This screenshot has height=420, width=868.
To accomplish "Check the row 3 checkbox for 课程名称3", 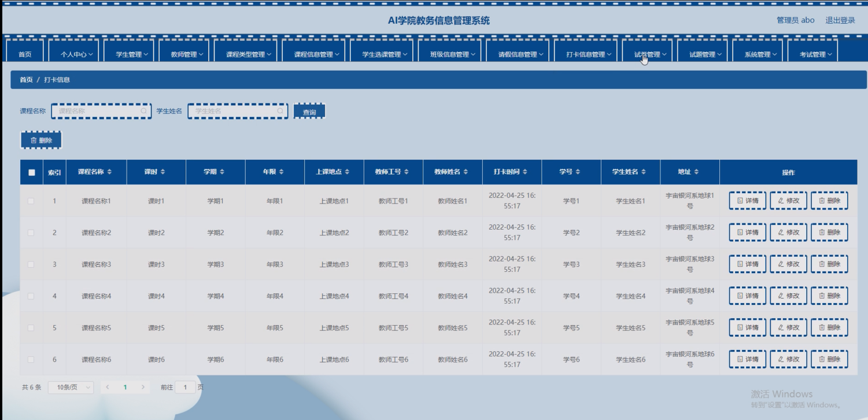I will 31,264.
